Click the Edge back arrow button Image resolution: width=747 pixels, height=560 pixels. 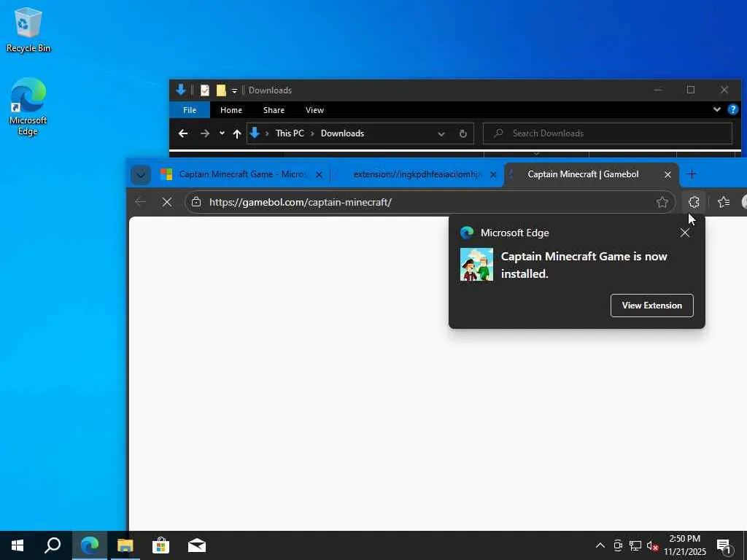141,202
